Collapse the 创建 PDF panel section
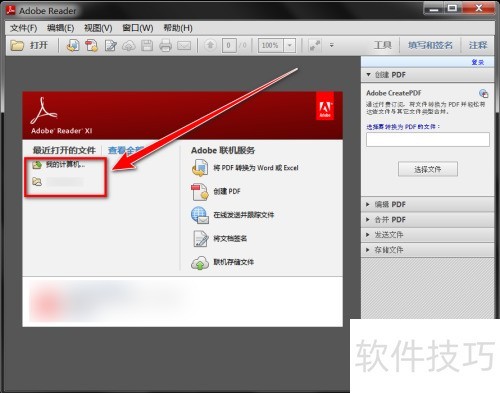Image resolution: width=500 pixels, height=393 pixels. 427,75
